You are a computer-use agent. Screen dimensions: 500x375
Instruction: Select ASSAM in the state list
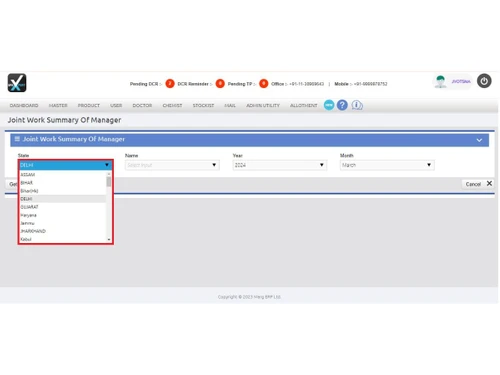point(63,175)
